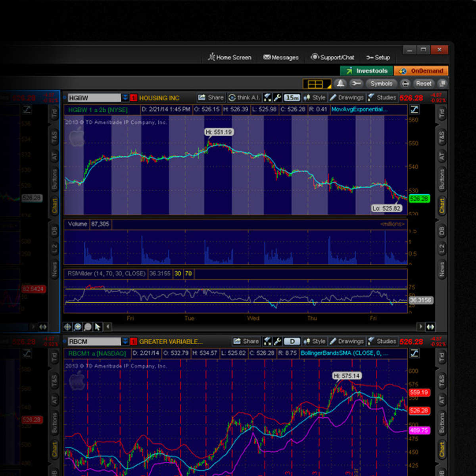Click the zoom out magnifier icon
This screenshot has height=476, width=476.
point(88,327)
